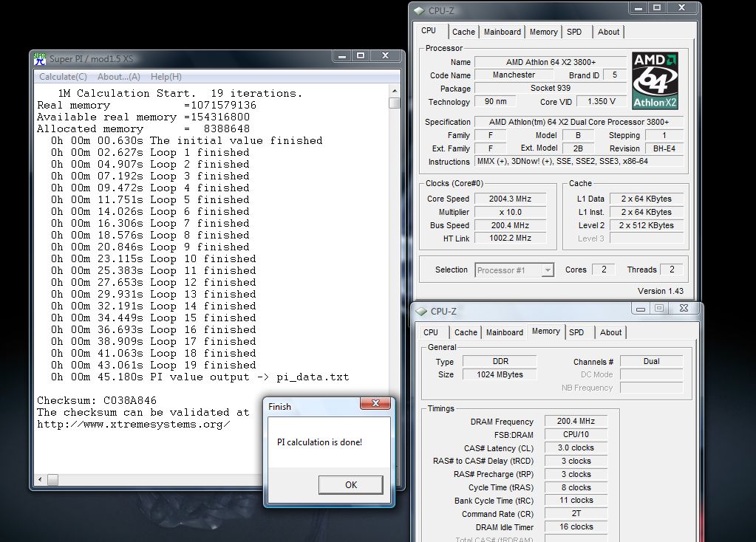The height and width of the screenshot is (542, 756).
Task: Open Cache tab in lower CPU-Z window
Action: (x=466, y=332)
